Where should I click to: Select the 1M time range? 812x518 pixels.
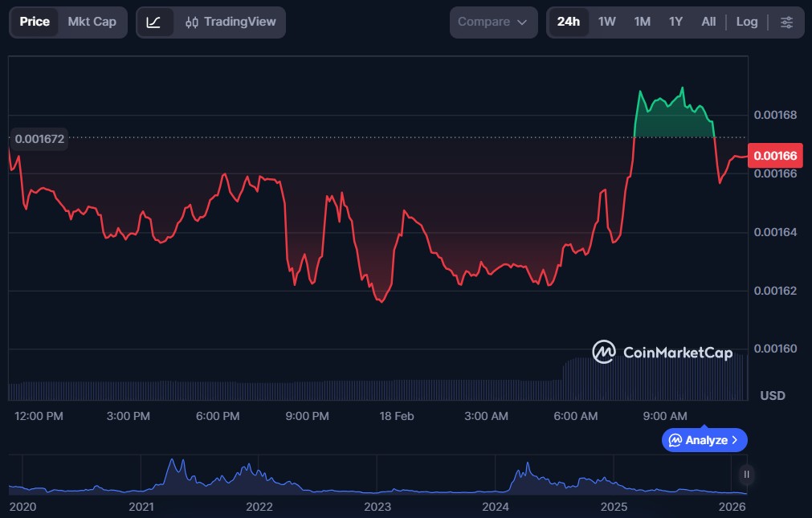642,22
